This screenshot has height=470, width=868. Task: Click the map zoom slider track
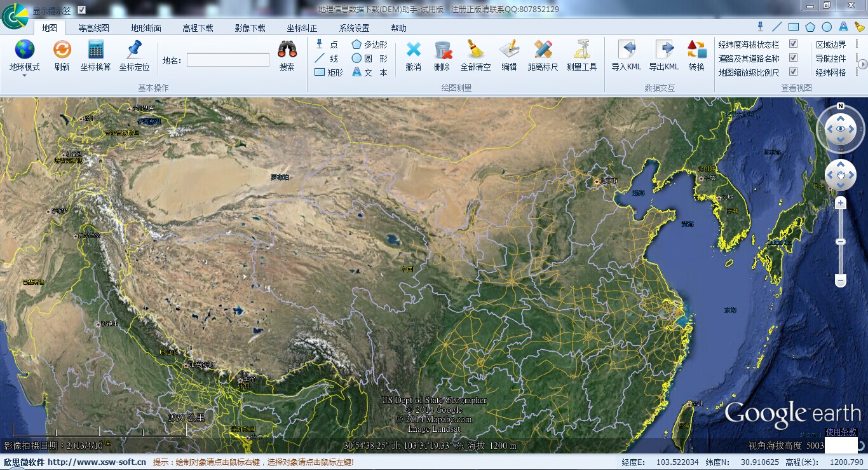(x=841, y=254)
